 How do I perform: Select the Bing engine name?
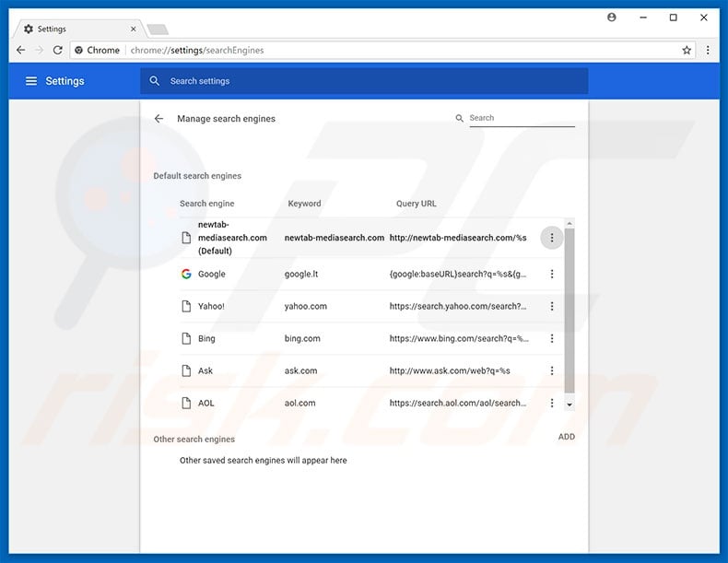click(206, 338)
